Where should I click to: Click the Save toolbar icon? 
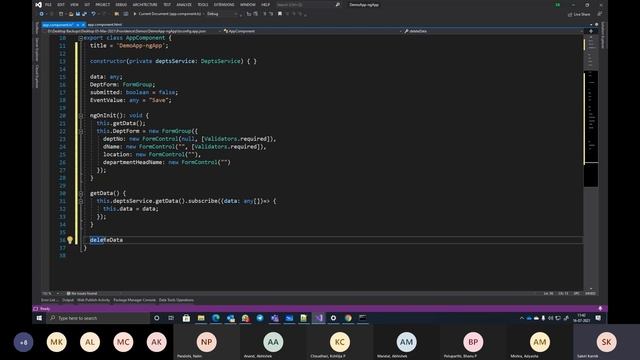[x=78, y=14]
